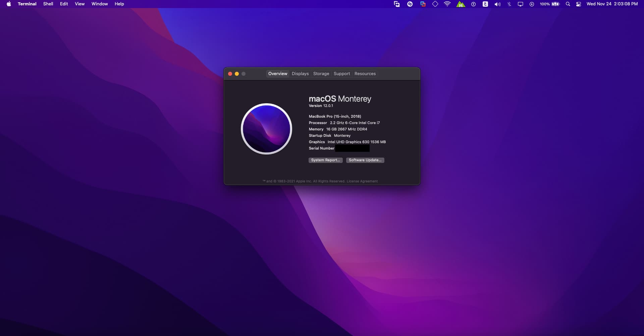Image resolution: width=644 pixels, height=336 pixels.
Task: Switch to the Displays tab
Action: 300,74
